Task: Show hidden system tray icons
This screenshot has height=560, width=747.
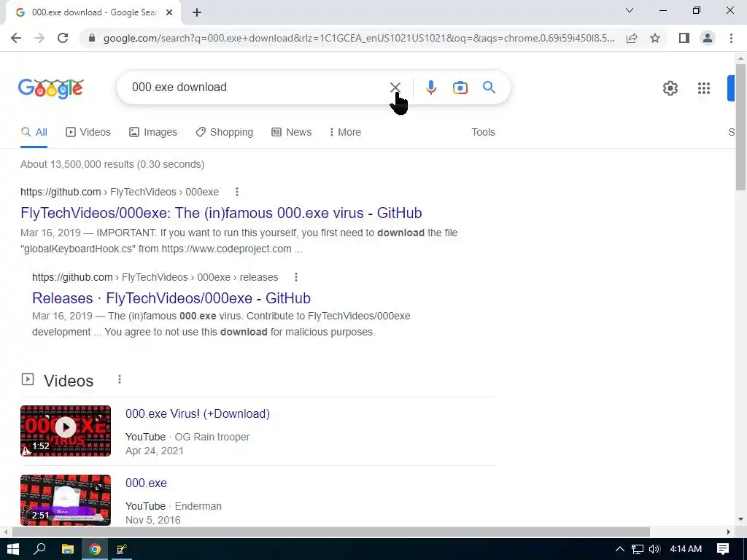Action: pos(620,549)
